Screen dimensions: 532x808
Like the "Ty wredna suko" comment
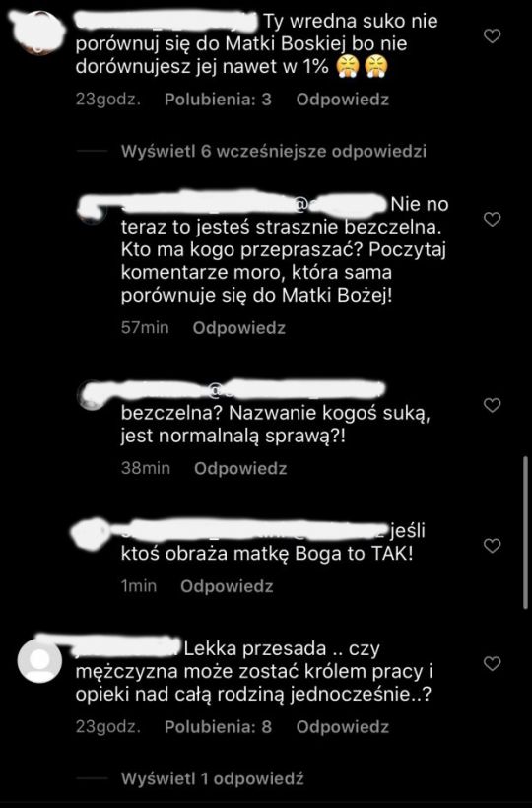[493, 36]
